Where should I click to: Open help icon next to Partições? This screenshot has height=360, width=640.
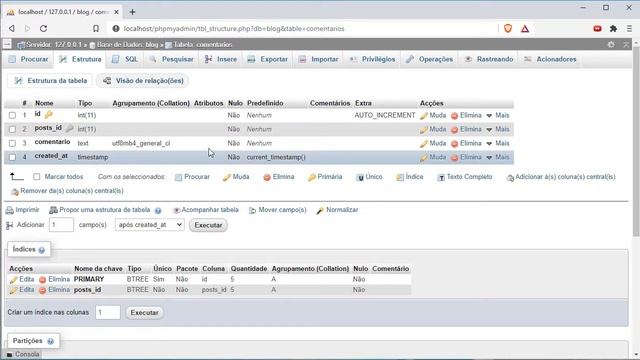click(x=51, y=341)
